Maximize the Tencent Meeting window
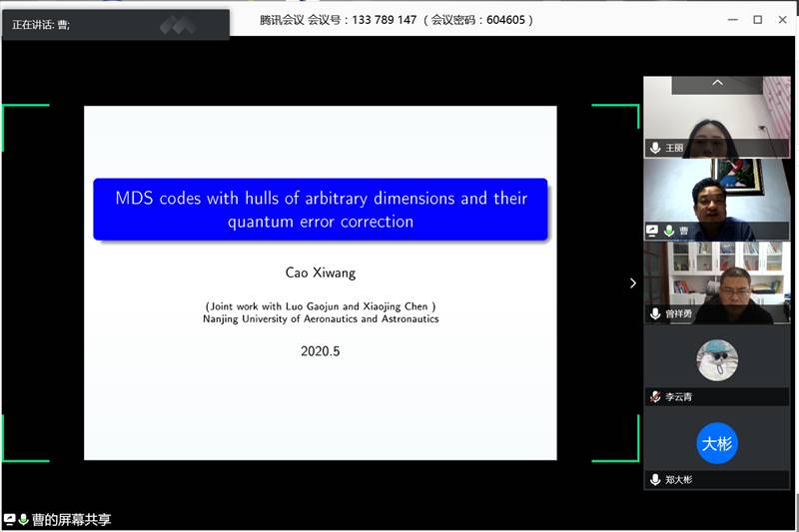 pyautogui.click(x=757, y=19)
